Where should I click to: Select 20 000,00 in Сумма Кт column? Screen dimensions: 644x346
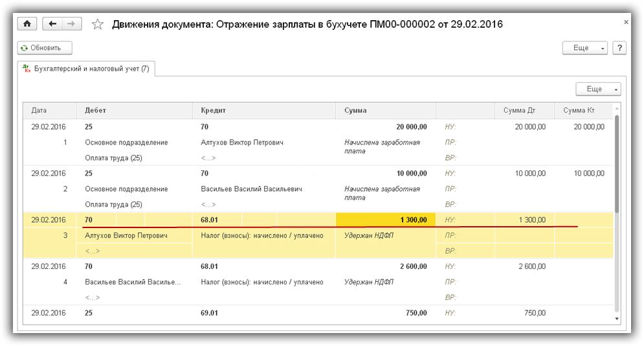[589, 127]
